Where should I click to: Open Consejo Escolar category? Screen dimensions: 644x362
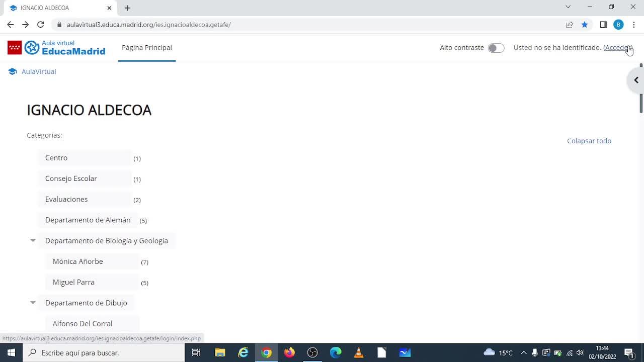[71, 178]
